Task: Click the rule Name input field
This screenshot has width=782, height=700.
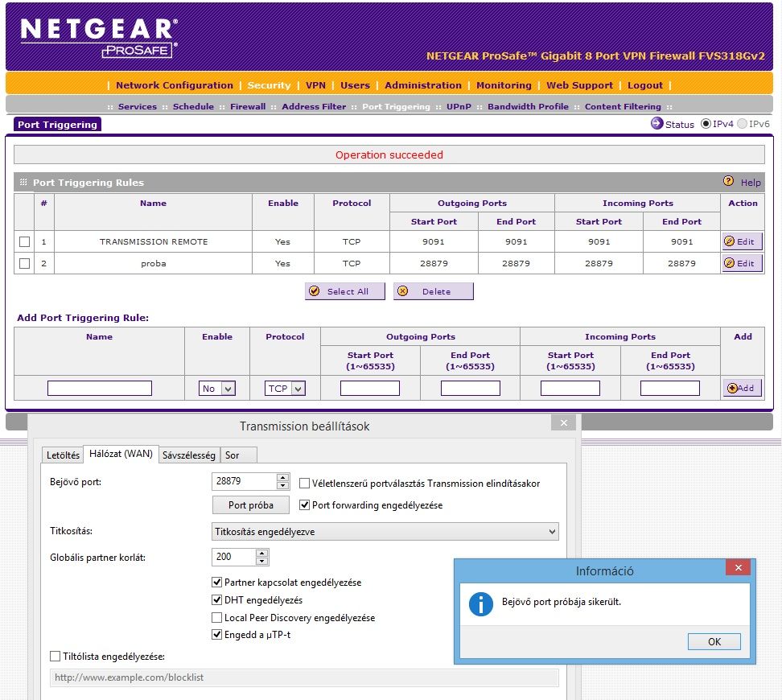Action: pos(99,388)
